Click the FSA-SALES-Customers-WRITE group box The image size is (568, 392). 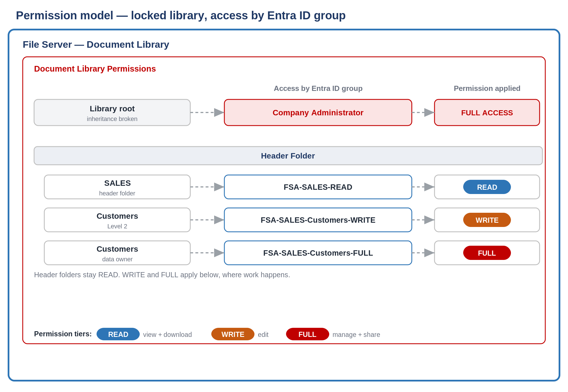(x=318, y=220)
